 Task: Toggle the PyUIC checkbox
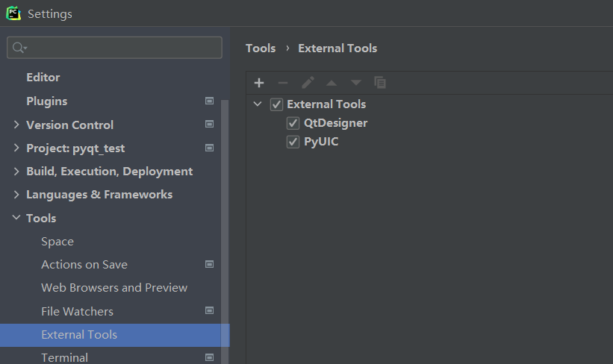pyautogui.click(x=293, y=142)
